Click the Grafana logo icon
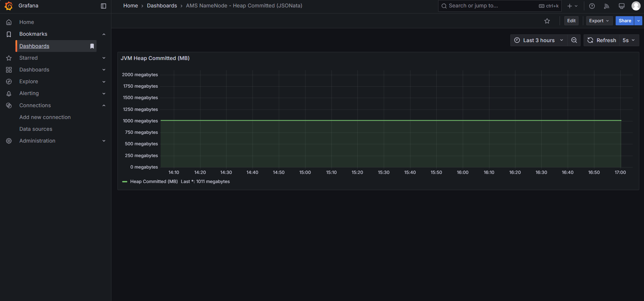644x301 pixels. 9,6
